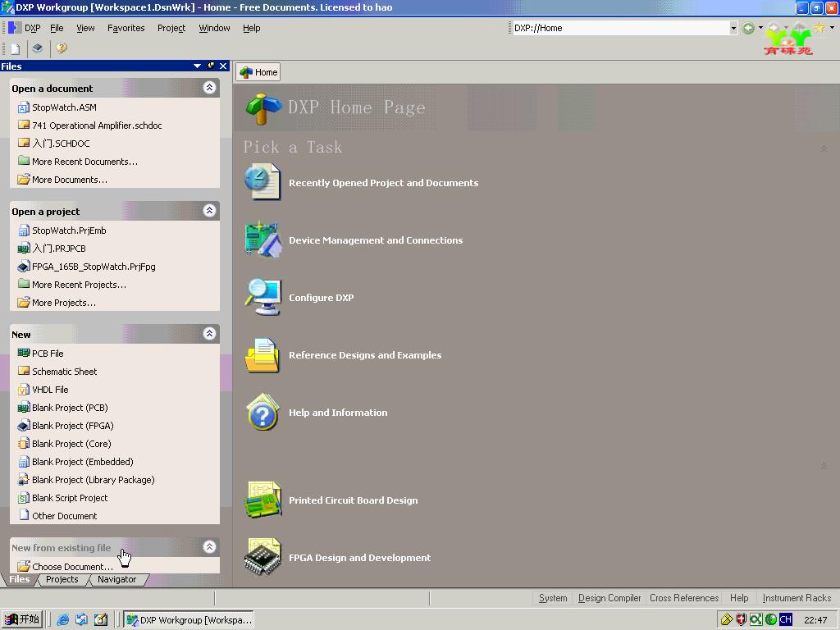Click the DXP Workgroup taskbar button

pyautogui.click(x=189, y=620)
